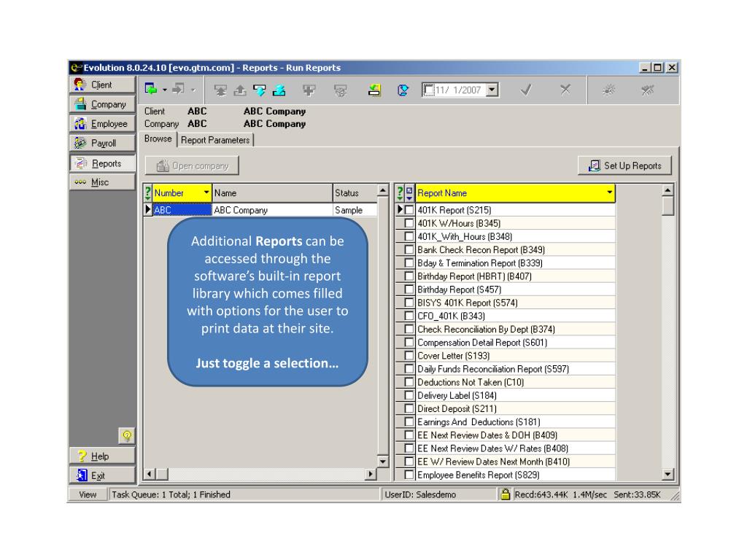
Task: Toggle the checkbox in the date field
Action: click(429, 90)
